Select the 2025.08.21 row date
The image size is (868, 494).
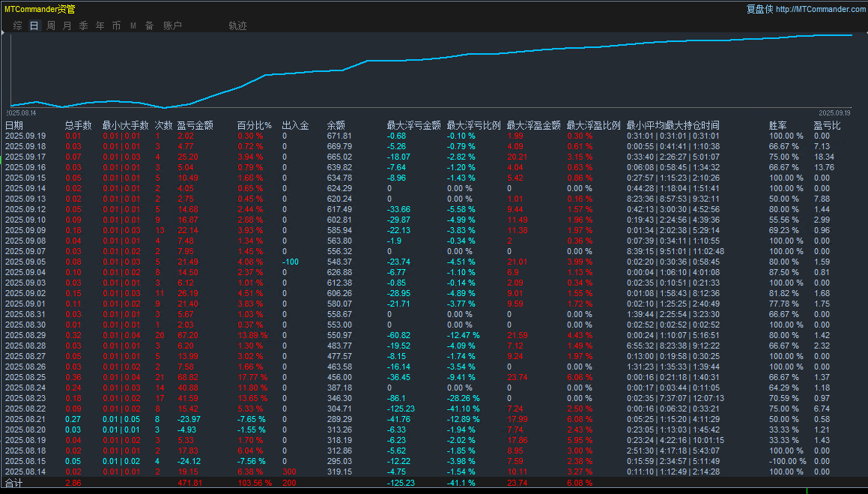coord(25,419)
